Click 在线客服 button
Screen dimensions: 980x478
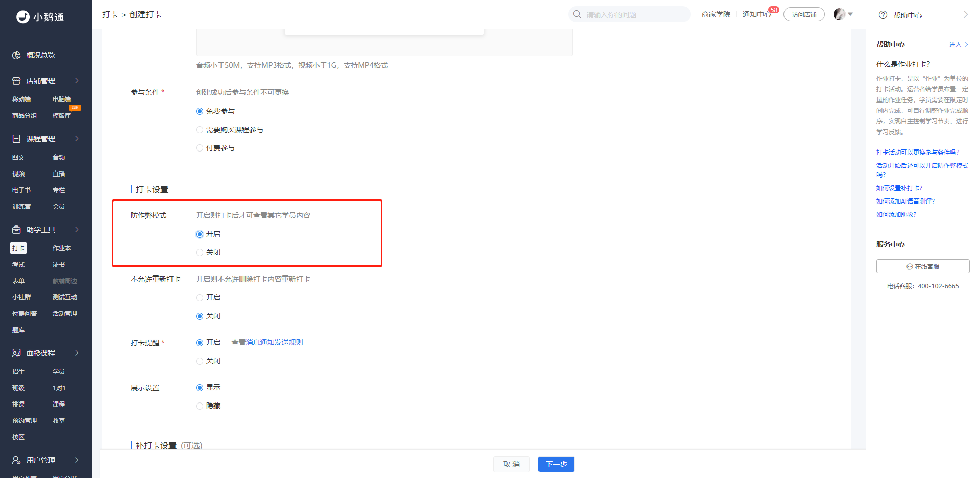[923, 266]
